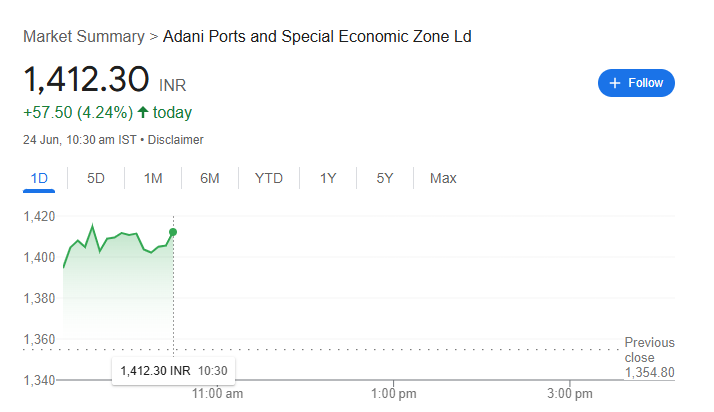Click the 11:00 am timeline label
The width and height of the screenshot is (714, 412).
point(217,393)
